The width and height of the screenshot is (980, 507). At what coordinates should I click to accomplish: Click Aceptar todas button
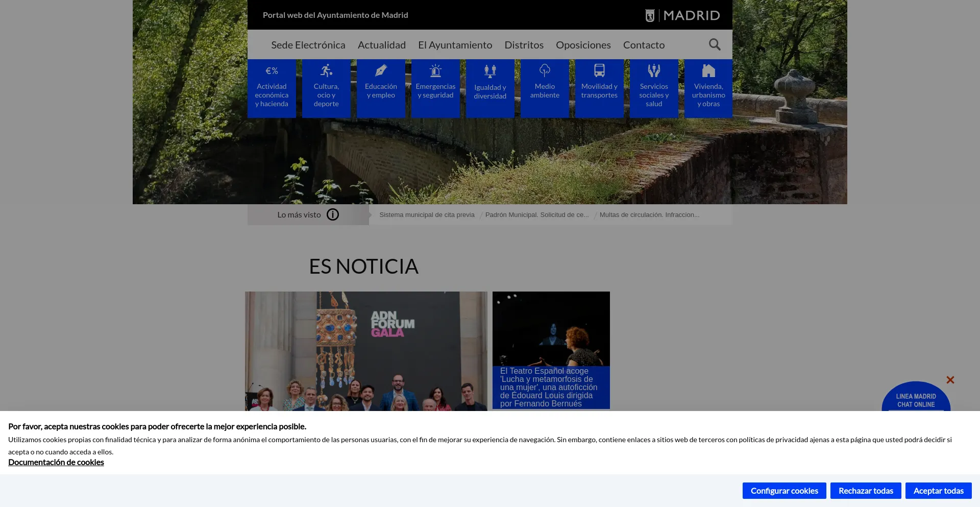click(939, 491)
